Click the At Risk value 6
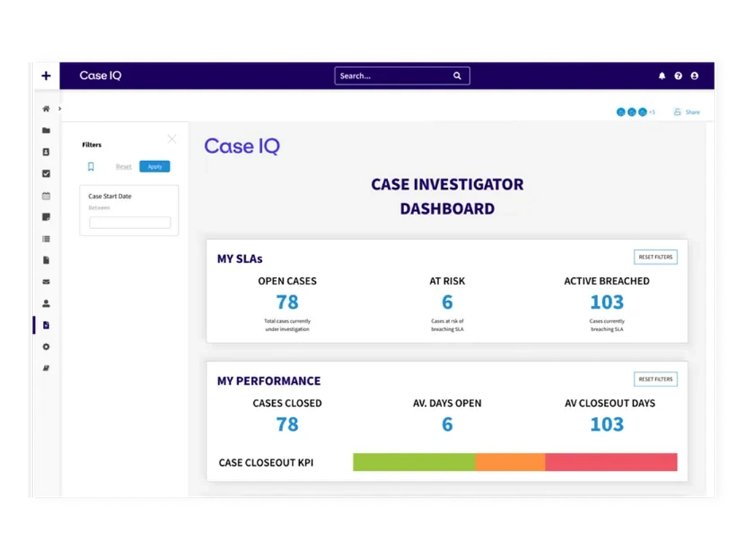 (447, 302)
